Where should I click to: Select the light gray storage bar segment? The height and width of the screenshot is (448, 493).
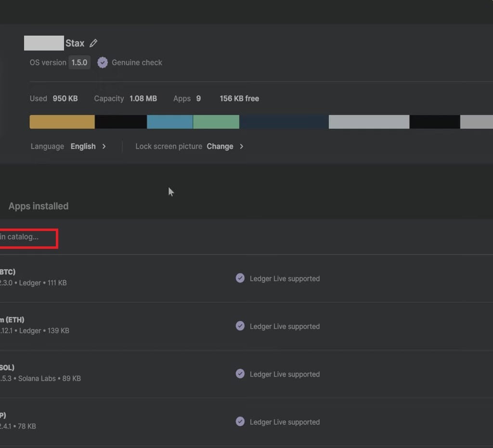(x=369, y=122)
